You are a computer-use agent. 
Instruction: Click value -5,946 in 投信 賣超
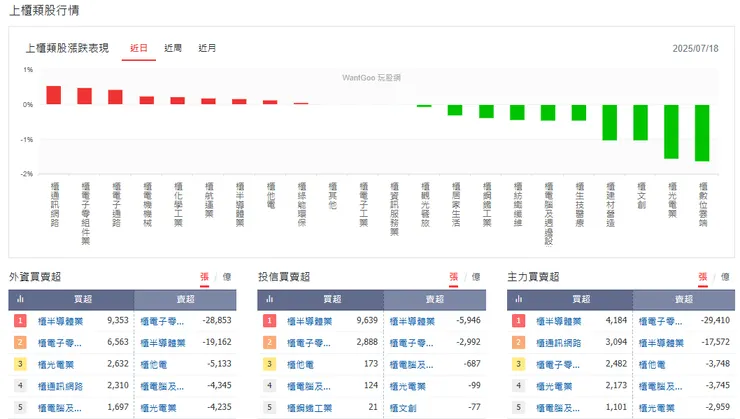pyautogui.click(x=469, y=320)
